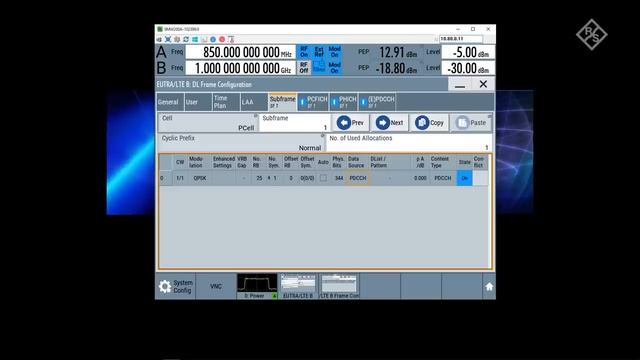Click the No. of Used Allocations field
The height and width of the screenshot is (360, 640).
pyautogui.click(x=409, y=143)
